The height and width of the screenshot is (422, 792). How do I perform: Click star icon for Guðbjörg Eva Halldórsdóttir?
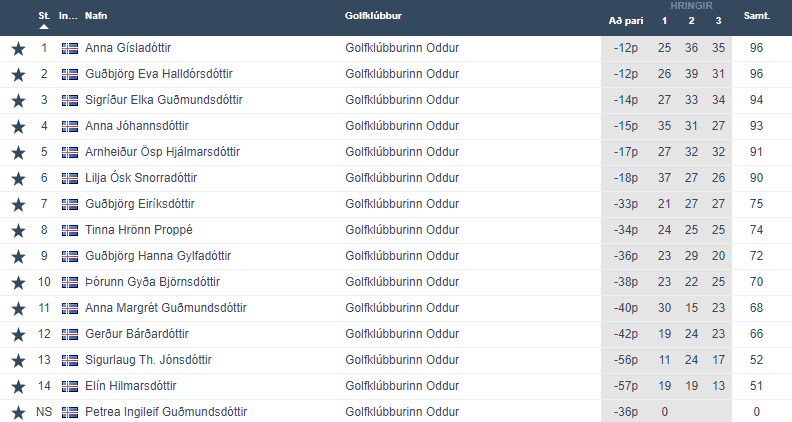point(19,74)
